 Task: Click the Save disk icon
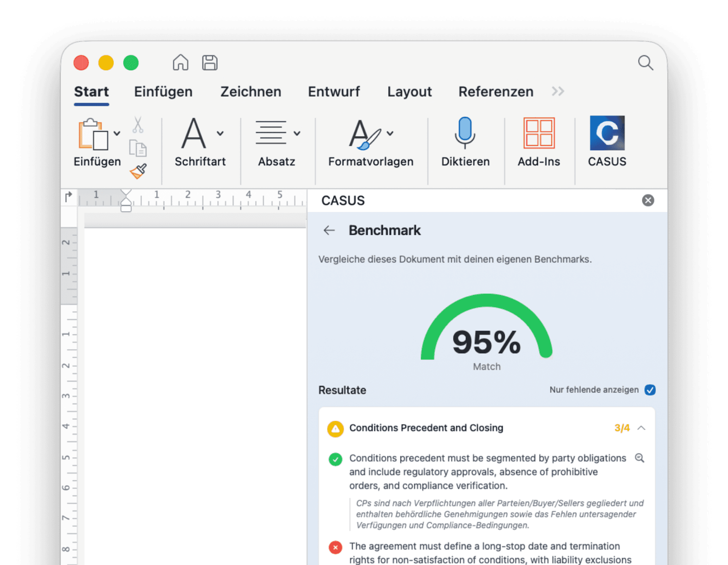[210, 63]
